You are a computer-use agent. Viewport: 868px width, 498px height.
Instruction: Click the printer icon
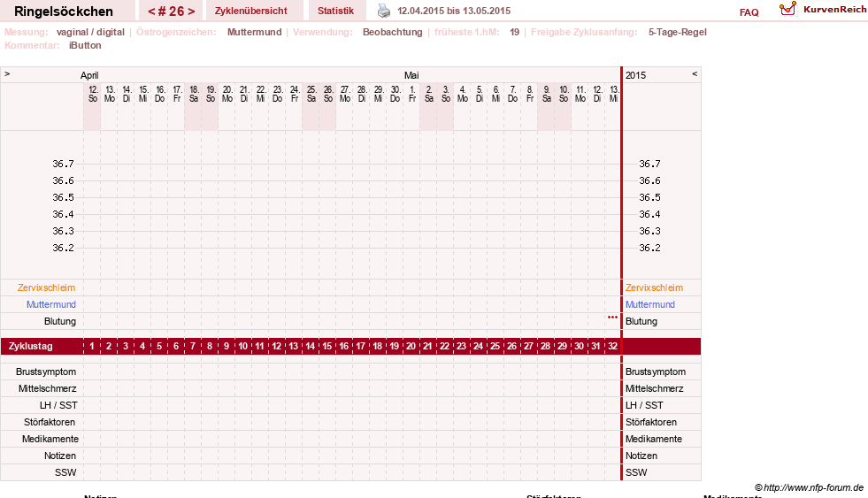[384, 11]
